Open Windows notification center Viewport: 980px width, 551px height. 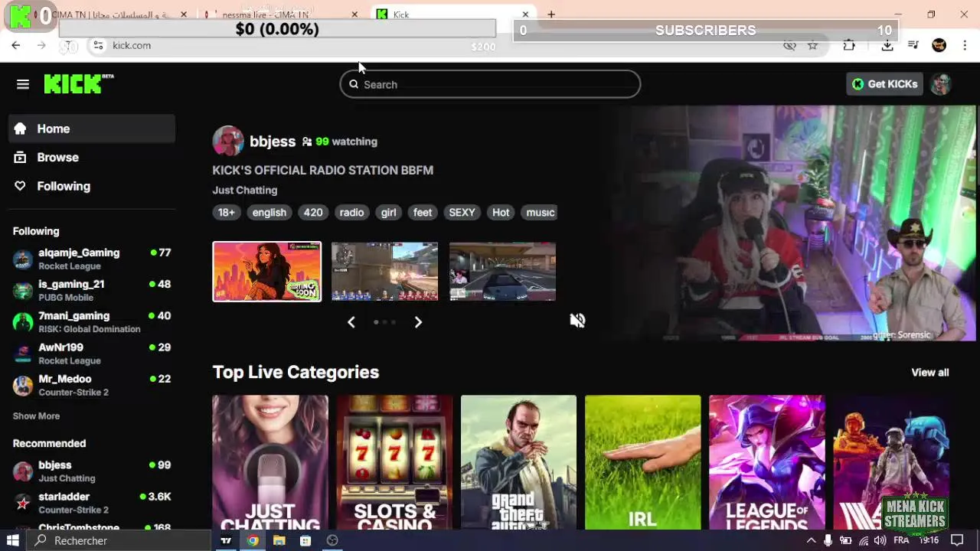pyautogui.click(x=956, y=540)
